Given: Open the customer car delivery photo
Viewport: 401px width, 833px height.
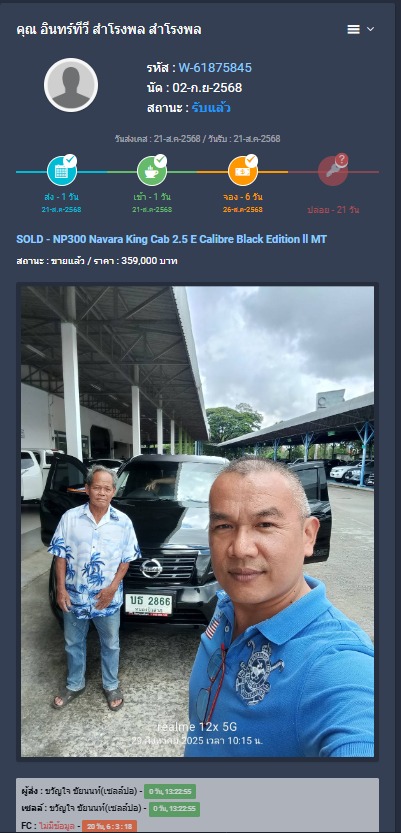Looking at the screenshot, I should 198,521.
